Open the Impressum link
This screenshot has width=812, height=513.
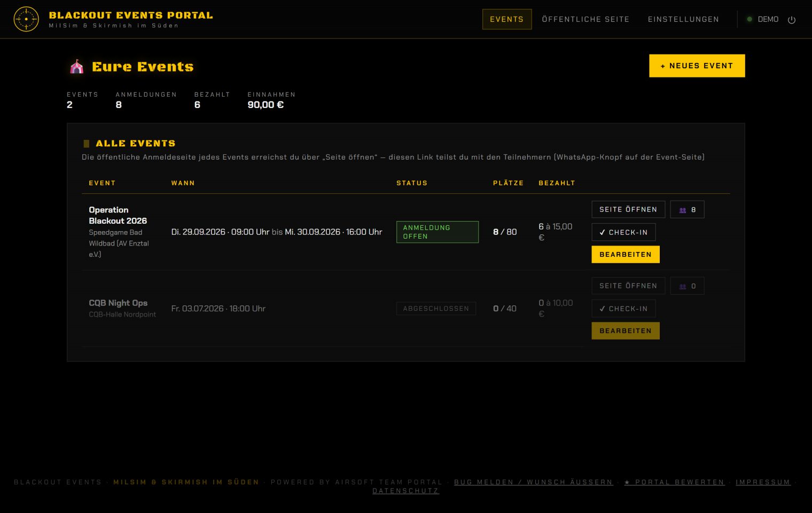coord(763,482)
